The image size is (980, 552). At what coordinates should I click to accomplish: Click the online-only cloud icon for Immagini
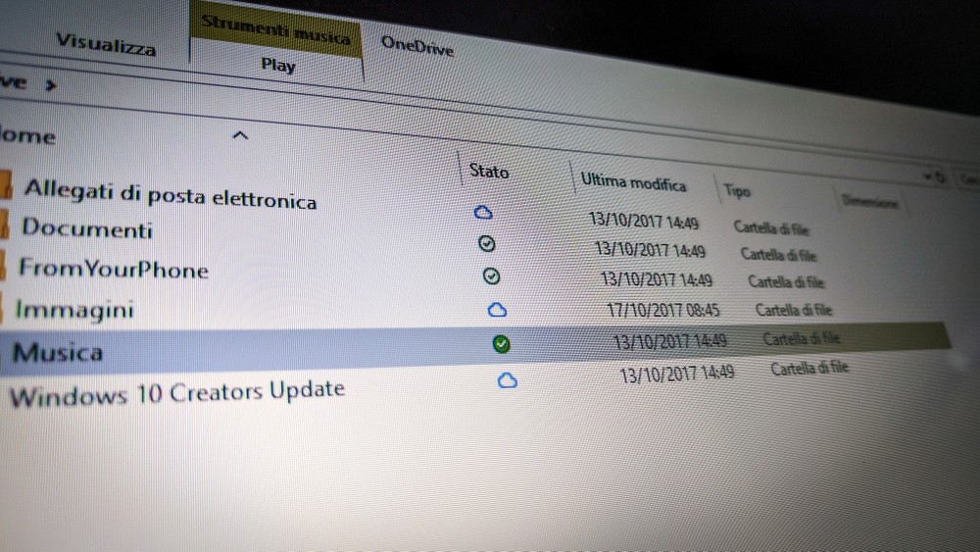[497, 310]
